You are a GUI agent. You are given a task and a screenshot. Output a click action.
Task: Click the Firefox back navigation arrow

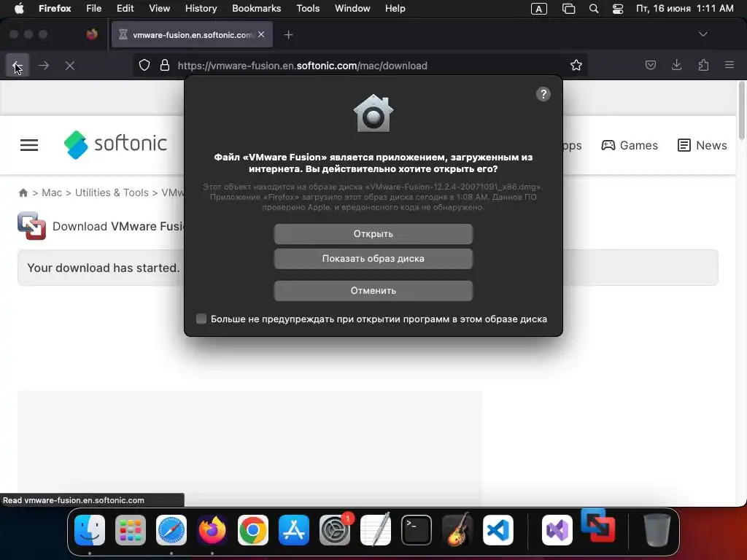pos(18,65)
